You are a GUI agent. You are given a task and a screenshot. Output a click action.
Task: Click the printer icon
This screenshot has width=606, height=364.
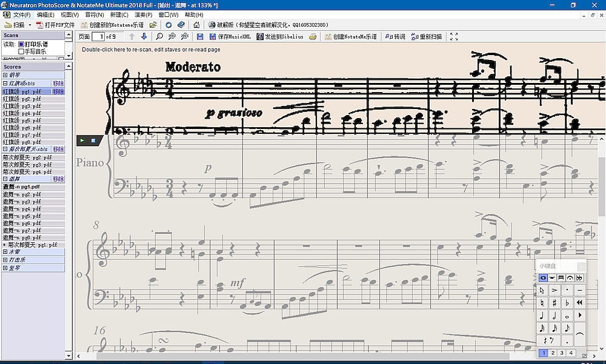313,36
